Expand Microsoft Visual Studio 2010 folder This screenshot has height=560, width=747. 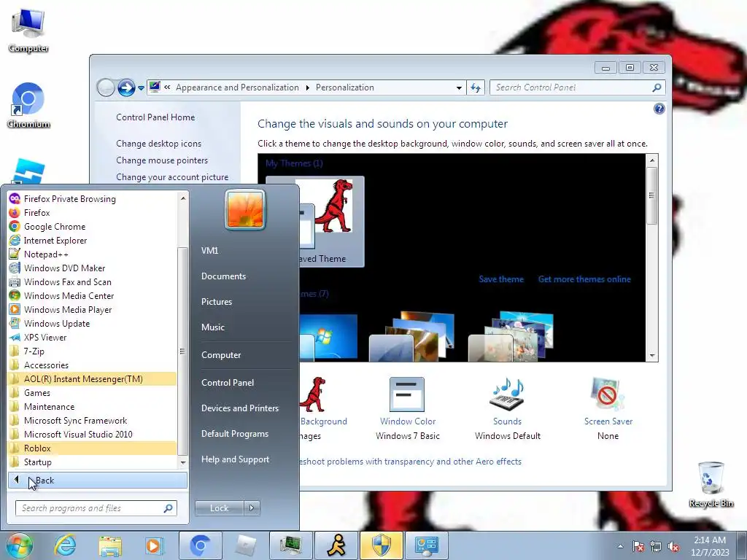click(x=92, y=434)
